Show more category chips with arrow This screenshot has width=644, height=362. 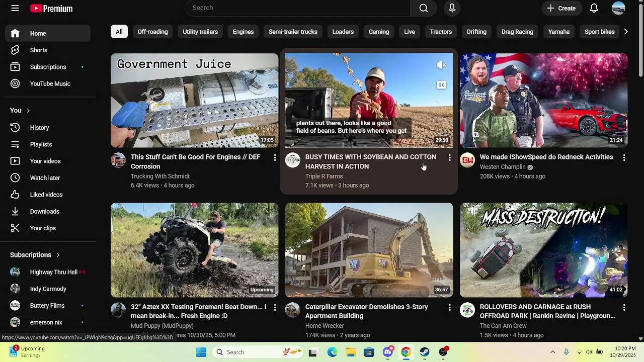(x=625, y=32)
